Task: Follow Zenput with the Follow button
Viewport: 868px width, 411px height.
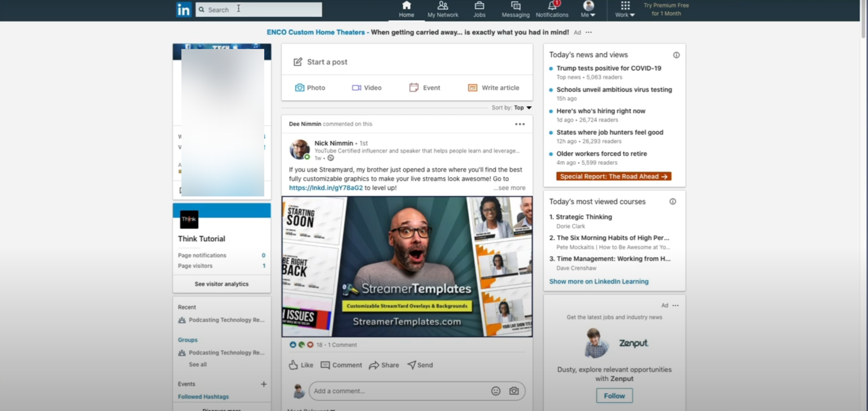Action: (x=614, y=396)
